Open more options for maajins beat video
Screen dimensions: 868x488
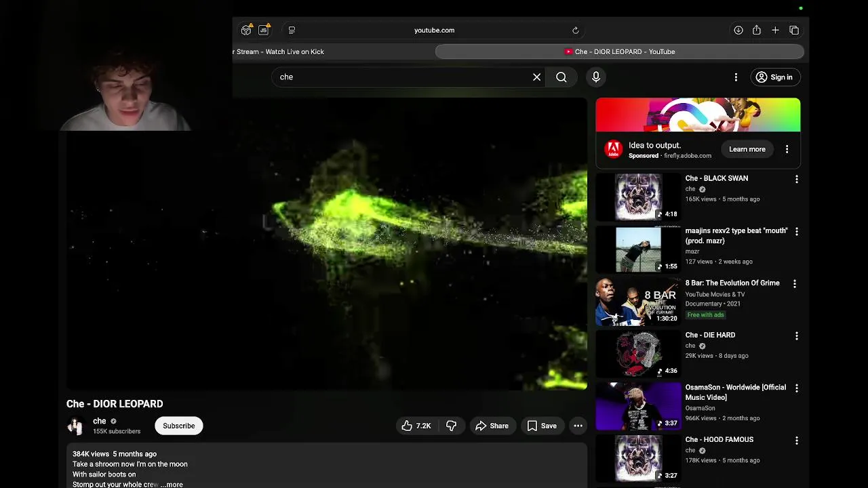(796, 231)
